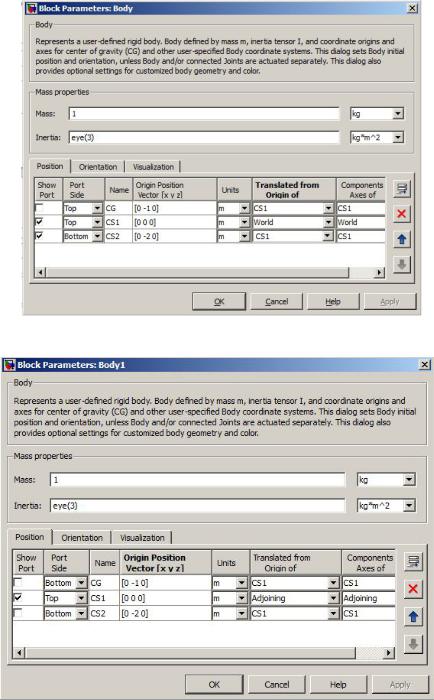The width and height of the screenshot is (434, 700).
Task: Open Units dropdown for CS1 row in Body1 dialog
Action: coord(242,598)
